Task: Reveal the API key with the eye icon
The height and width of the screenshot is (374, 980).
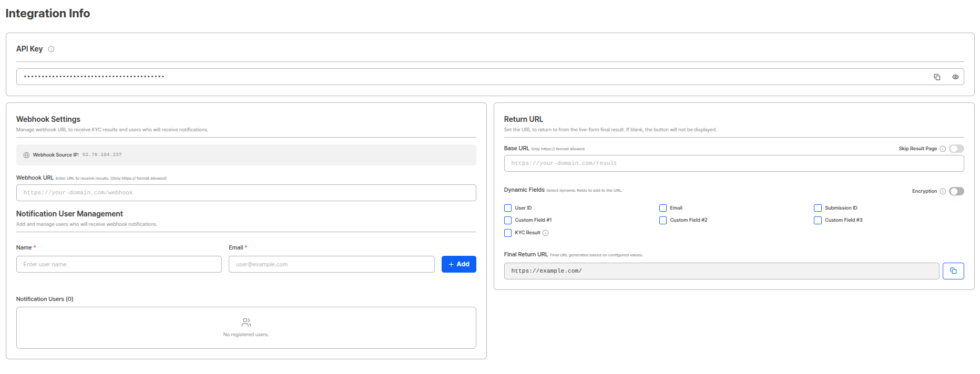Action: 955,77
